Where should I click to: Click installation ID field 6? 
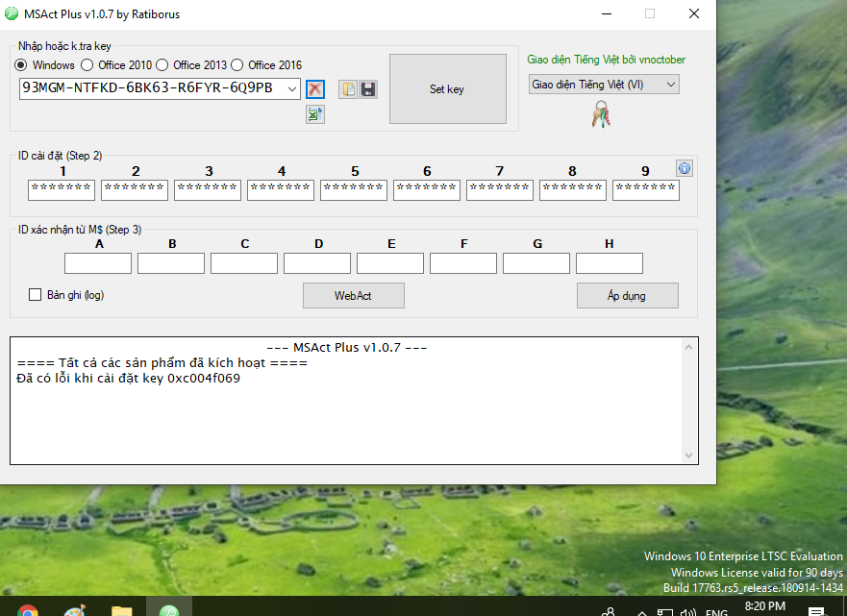click(x=427, y=190)
